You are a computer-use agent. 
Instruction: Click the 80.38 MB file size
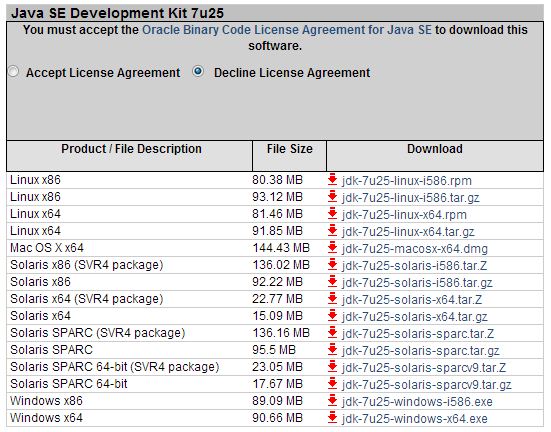click(277, 180)
